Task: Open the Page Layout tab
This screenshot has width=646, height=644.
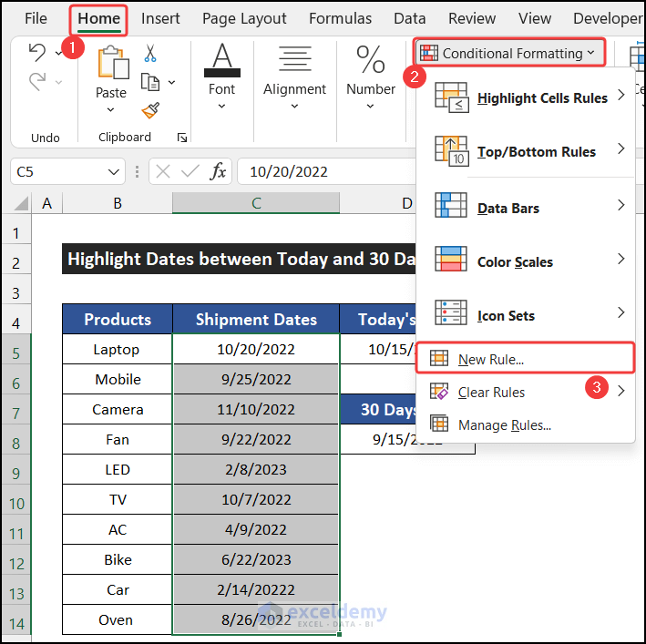Action: coord(244,18)
